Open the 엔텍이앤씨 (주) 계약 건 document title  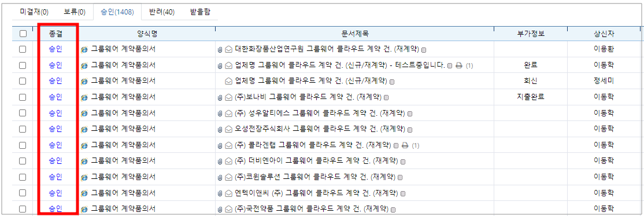pos(316,193)
